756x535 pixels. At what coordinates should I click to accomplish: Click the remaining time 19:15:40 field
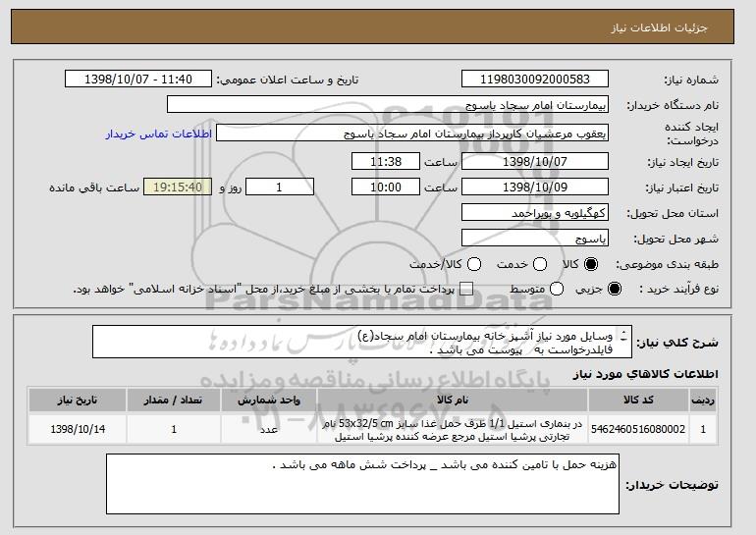(x=178, y=187)
